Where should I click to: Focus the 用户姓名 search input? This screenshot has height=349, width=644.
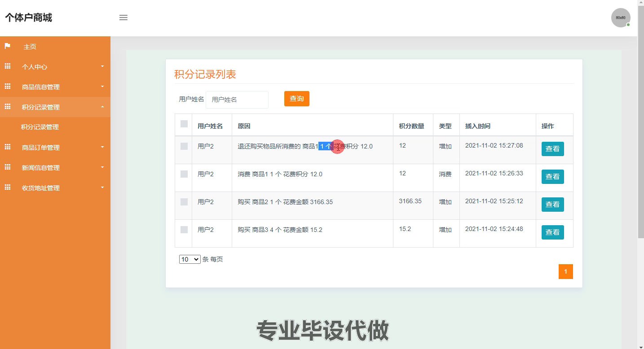237,100
